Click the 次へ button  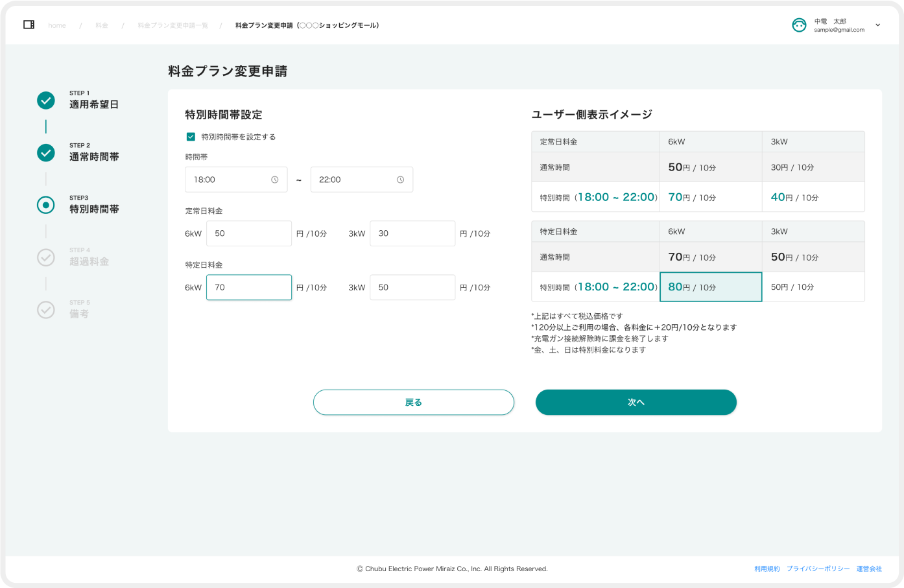[x=636, y=402]
